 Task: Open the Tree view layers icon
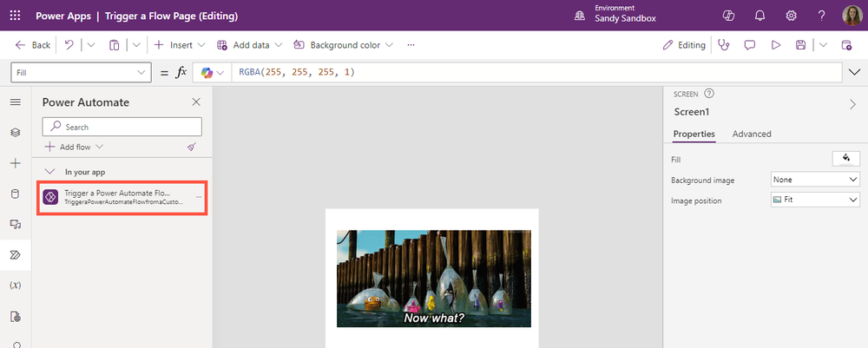pyautogui.click(x=16, y=133)
